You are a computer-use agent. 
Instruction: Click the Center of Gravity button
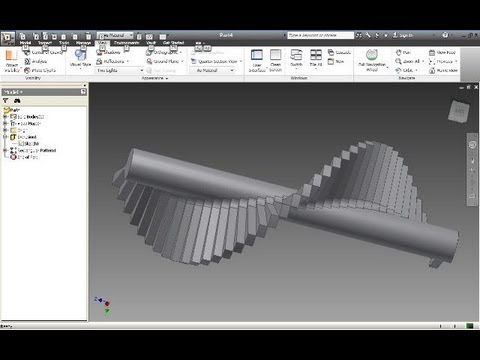(x=43, y=52)
